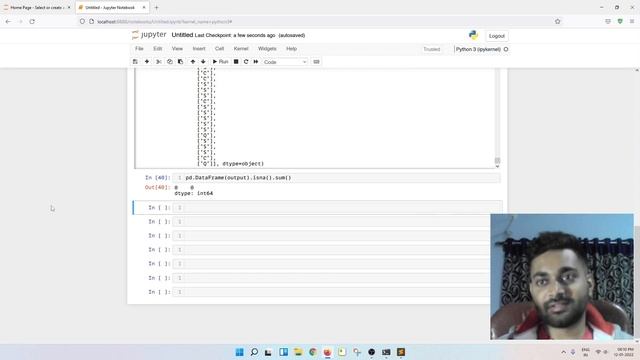Open Sublime Text from taskbar
The image size is (640, 360).
401,352
